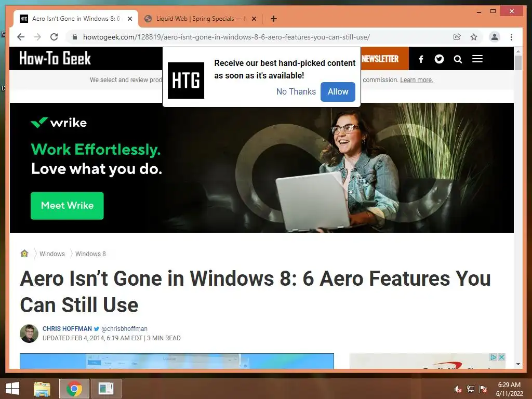Allow notifications in the HTG popup
Image resolution: width=532 pixels, height=399 pixels.
(338, 91)
